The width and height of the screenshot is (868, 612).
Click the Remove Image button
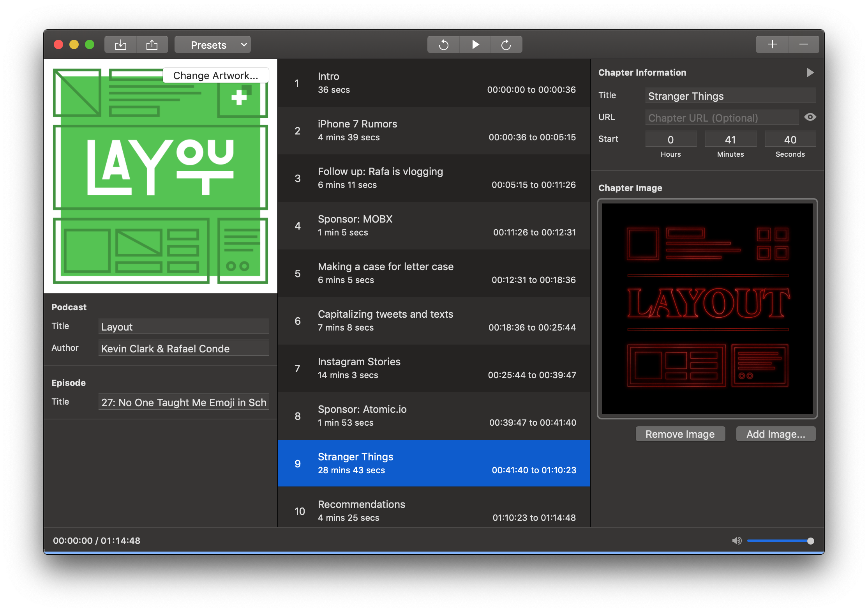tap(680, 434)
